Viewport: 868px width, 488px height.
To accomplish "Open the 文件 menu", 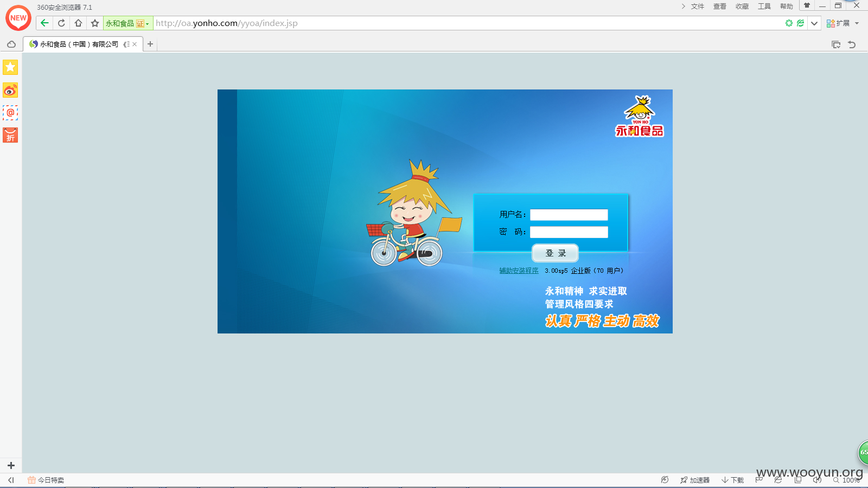I will pos(697,7).
